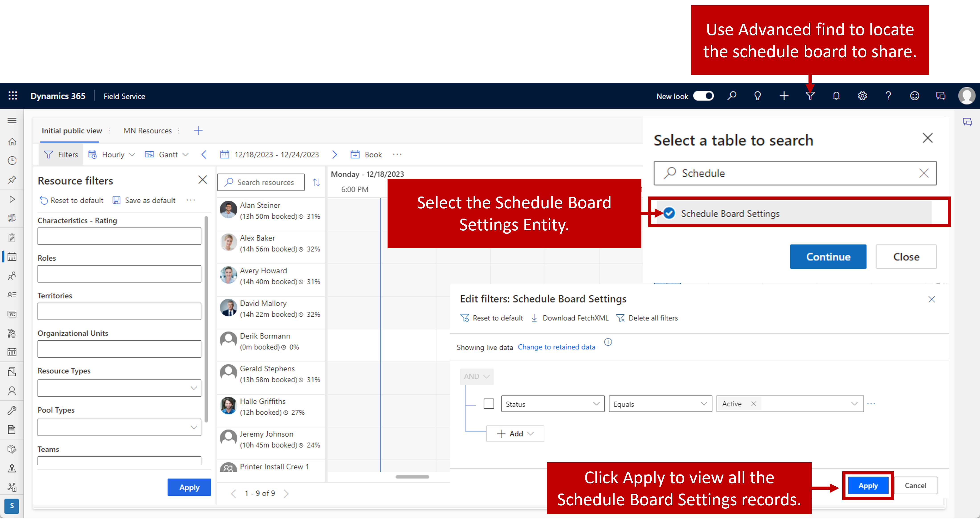Viewport: 980px width, 524px height.
Task: Expand the hamburger navigation menu
Action: (x=12, y=121)
